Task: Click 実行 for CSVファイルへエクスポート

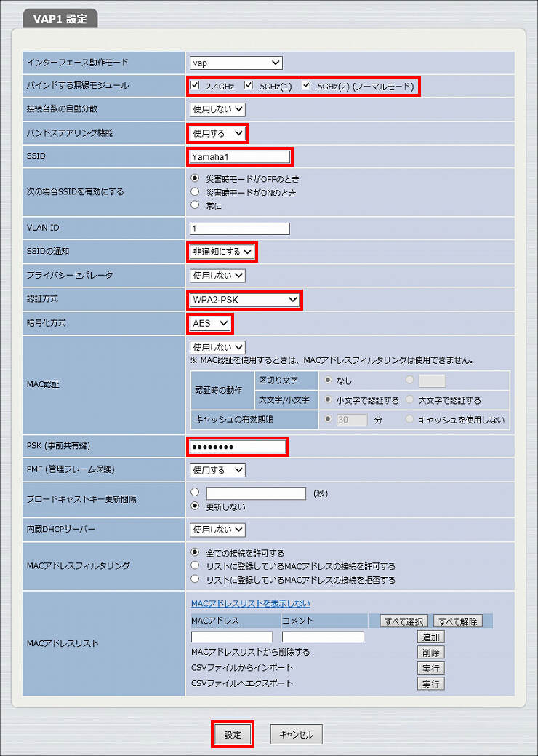Action: pos(430,684)
